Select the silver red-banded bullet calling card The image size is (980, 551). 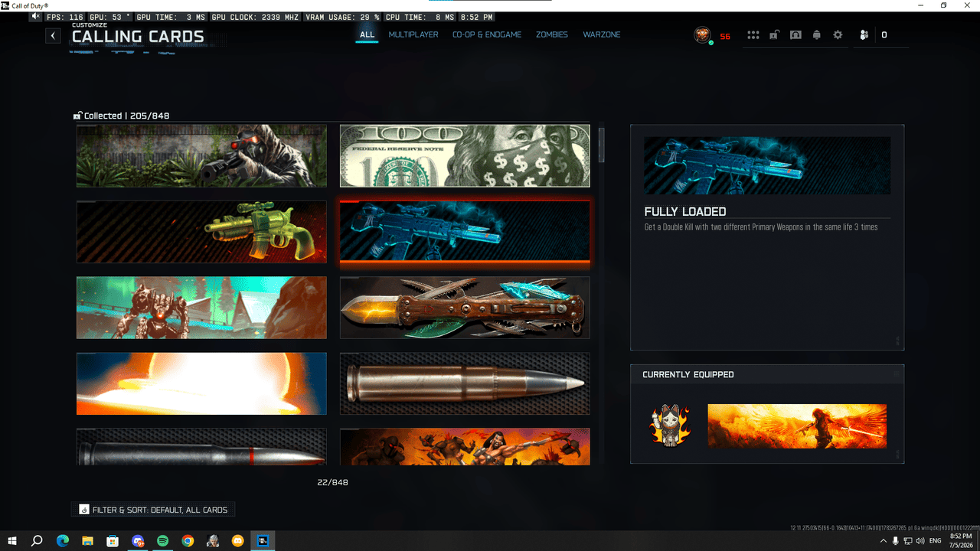[201, 447]
